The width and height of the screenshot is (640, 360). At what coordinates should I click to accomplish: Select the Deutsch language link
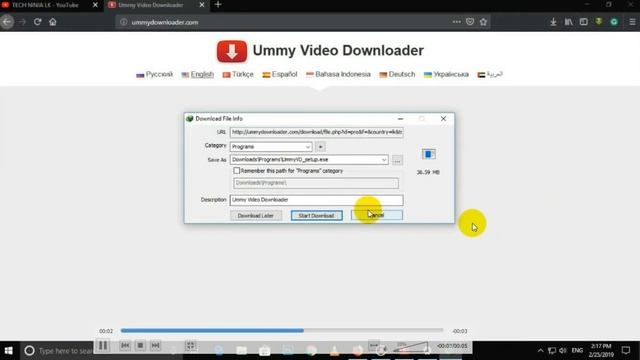402,74
